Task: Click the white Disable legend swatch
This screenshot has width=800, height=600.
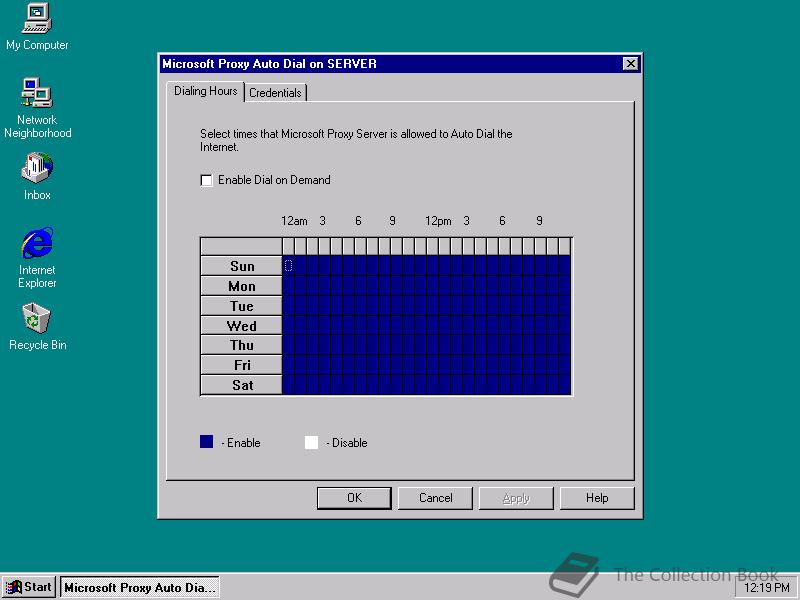Action: pyautogui.click(x=311, y=442)
